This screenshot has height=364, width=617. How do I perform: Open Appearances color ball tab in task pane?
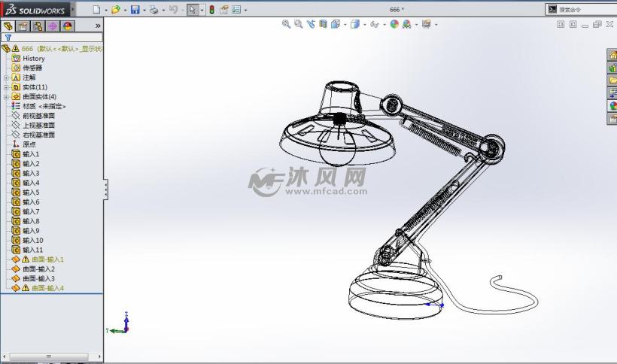tap(612, 106)
